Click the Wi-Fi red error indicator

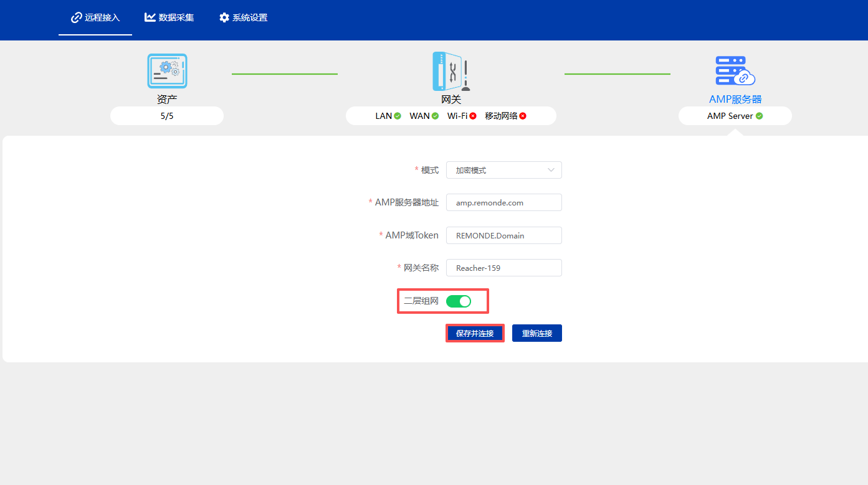473,116
